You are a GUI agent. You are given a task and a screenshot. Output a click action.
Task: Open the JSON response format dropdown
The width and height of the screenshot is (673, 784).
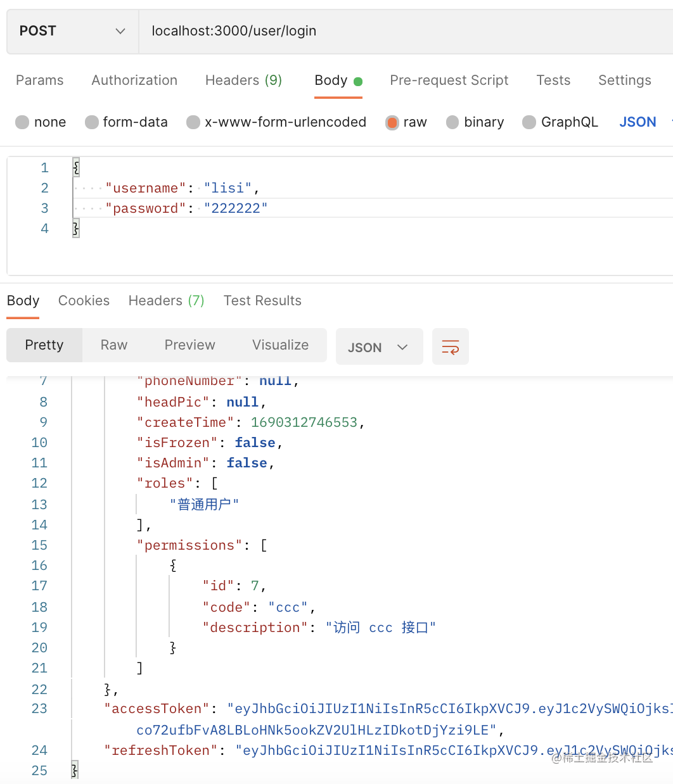click(x=378, y=347)
